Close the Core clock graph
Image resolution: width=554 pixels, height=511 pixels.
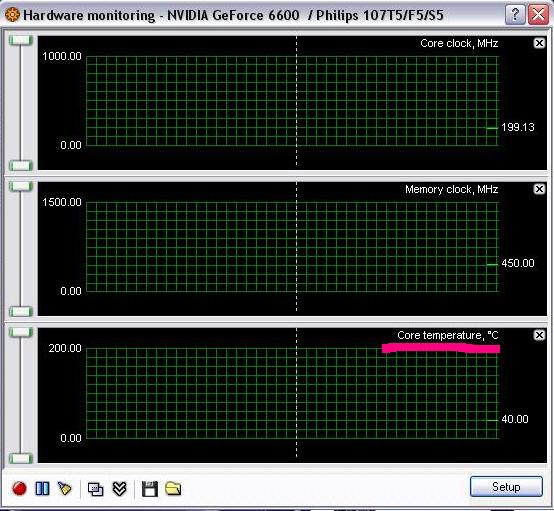[x=539, y=43]
